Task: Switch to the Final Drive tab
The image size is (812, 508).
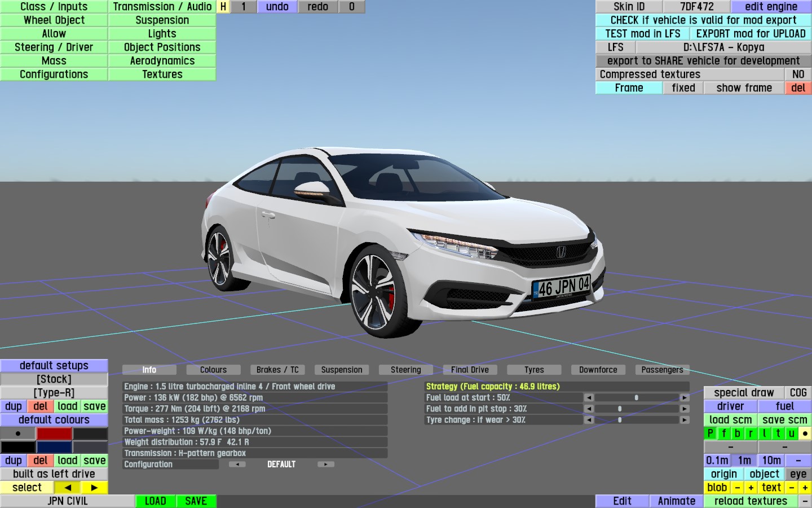Action: pyautogui.click(x=470, y=370)
